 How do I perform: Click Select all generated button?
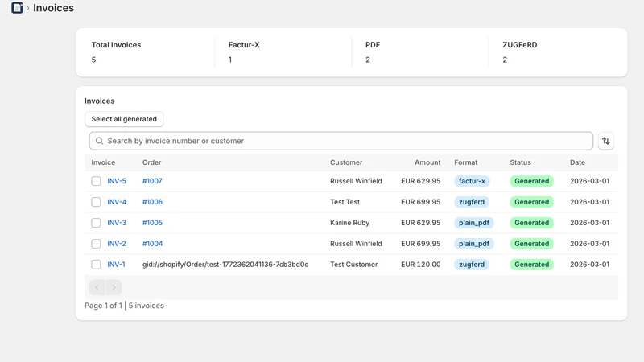pos(124,119)
